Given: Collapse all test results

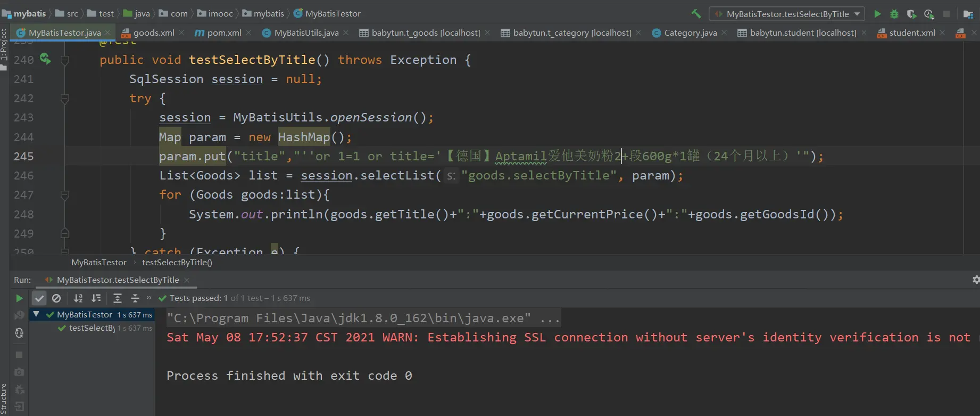Looking at the screenshot, I should (135, 298).
